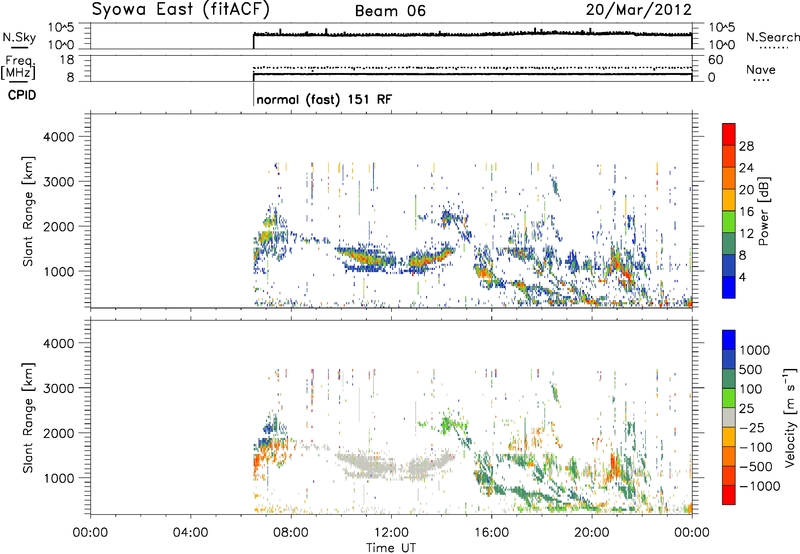Click the "16:00" time tick label

(491, 533)
